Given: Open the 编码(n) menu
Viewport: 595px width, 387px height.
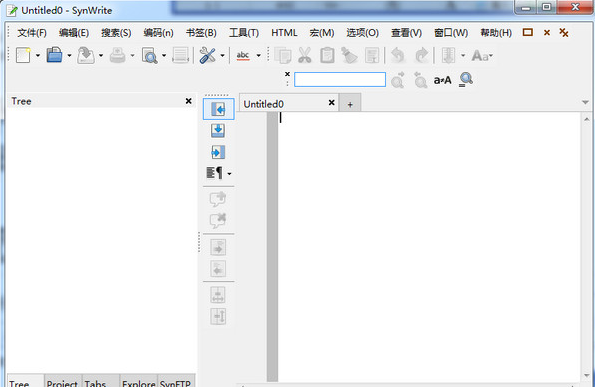Looking at the screenshot, I should 159,33.
